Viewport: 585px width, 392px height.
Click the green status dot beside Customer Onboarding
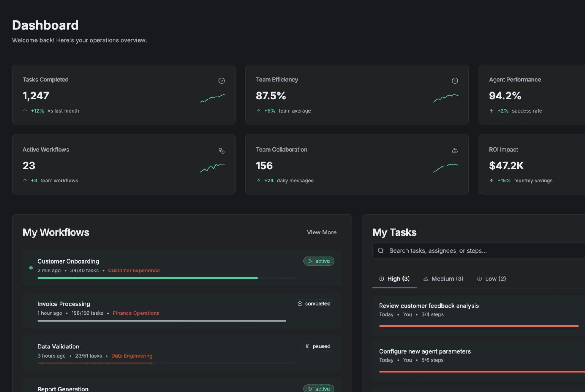pos(31,268)
